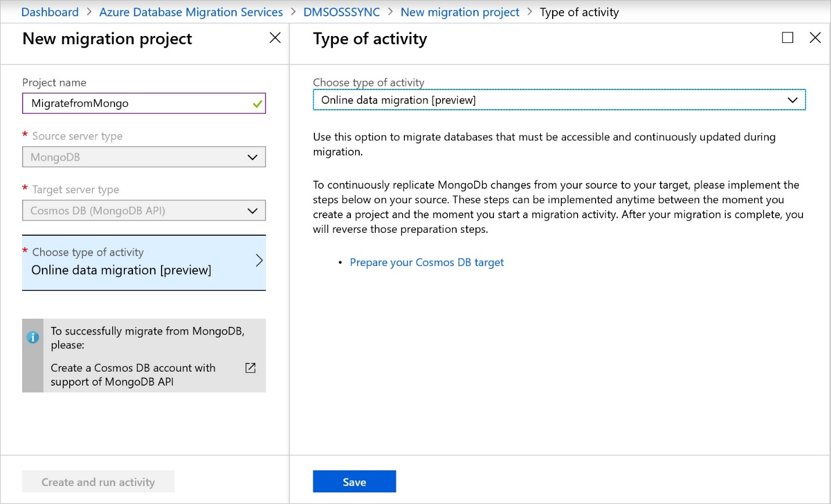Click the 'New migration project' panel heading
This screenshot has width=831, height=504.
tap(107, 39)
